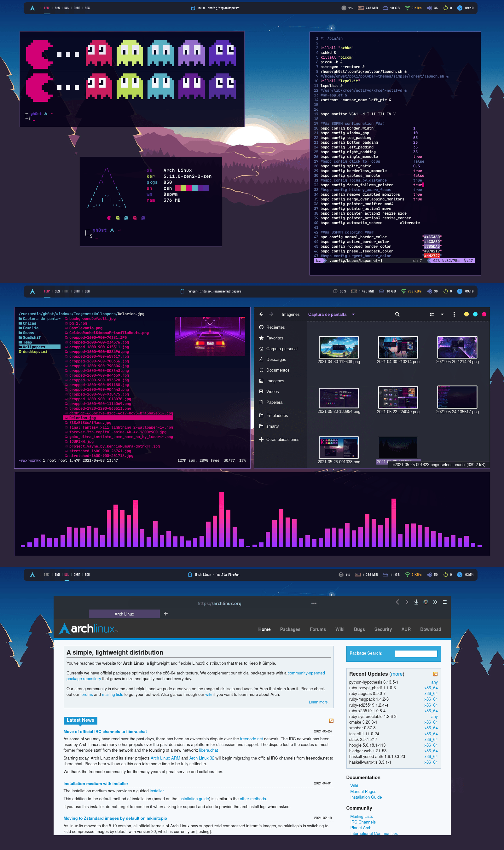Open Manual Pages documentation link
Screen dimensions: 504x850
click(x=363, y=791)
